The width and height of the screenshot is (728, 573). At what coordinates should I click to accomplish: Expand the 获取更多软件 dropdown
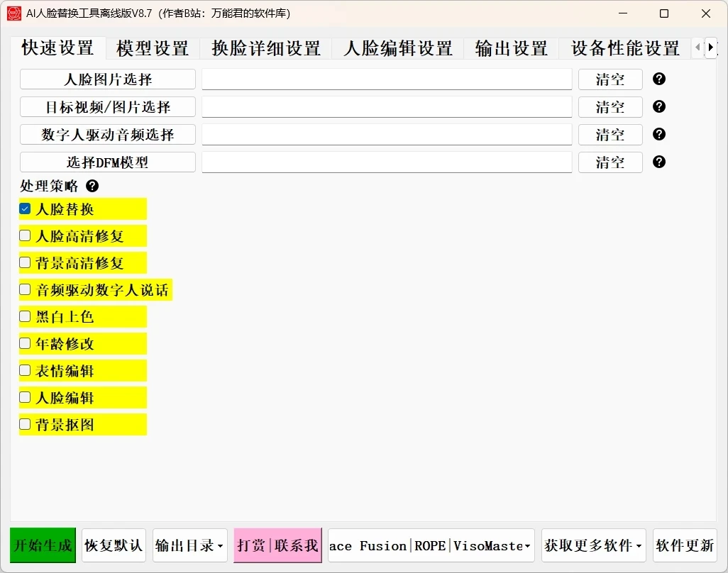tap(593, 545)
